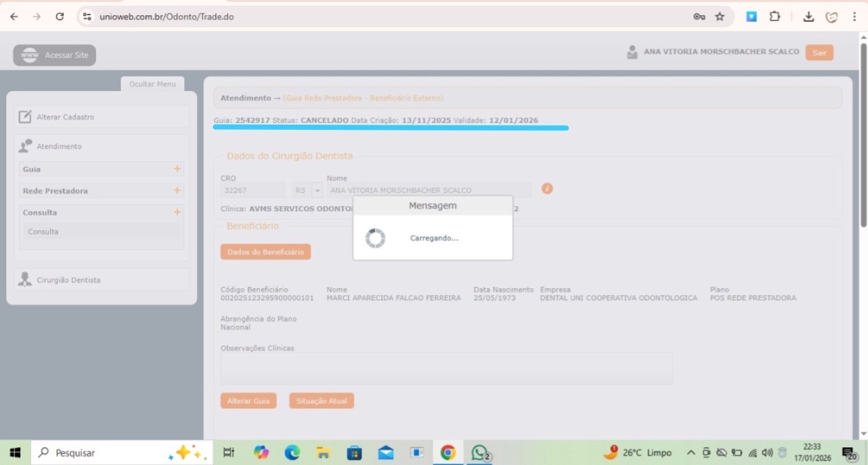868x465 pixels.
Task: Show hidden tray icons chevron
Action: click(x=691, y=453)
